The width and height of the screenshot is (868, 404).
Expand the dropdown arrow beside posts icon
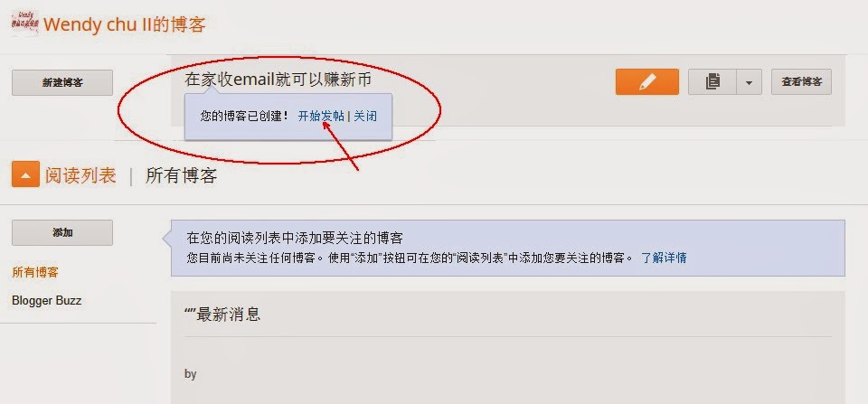(750, 82)
